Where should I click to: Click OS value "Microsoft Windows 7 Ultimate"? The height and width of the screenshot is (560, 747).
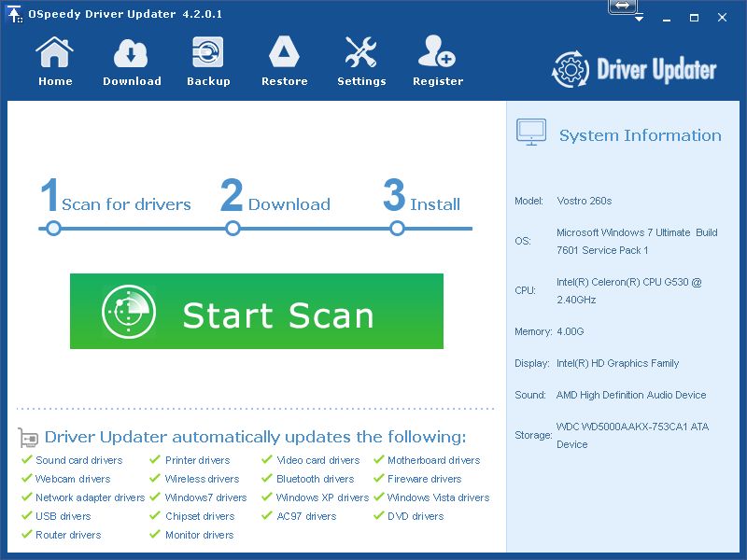623,232
